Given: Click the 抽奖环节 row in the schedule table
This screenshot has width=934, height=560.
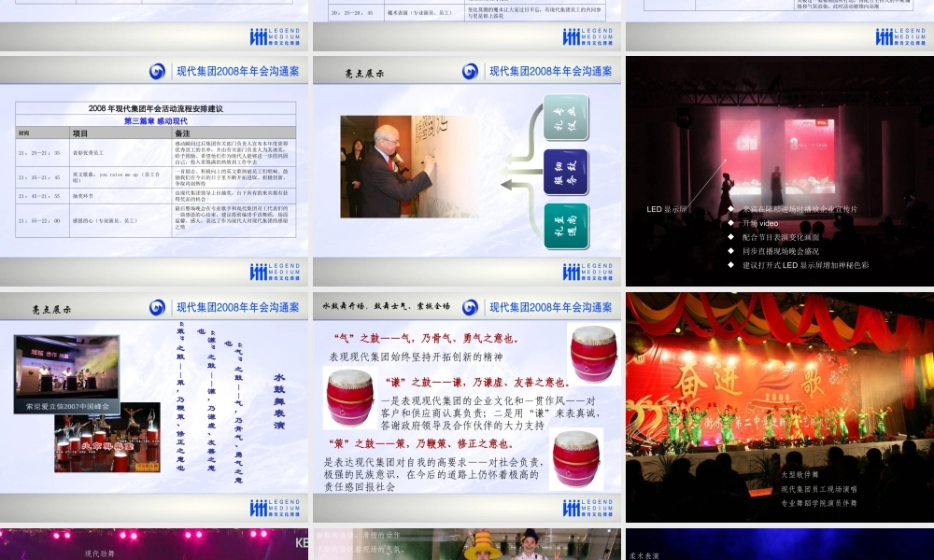Looking at the screenshot, I should point(155,196).
